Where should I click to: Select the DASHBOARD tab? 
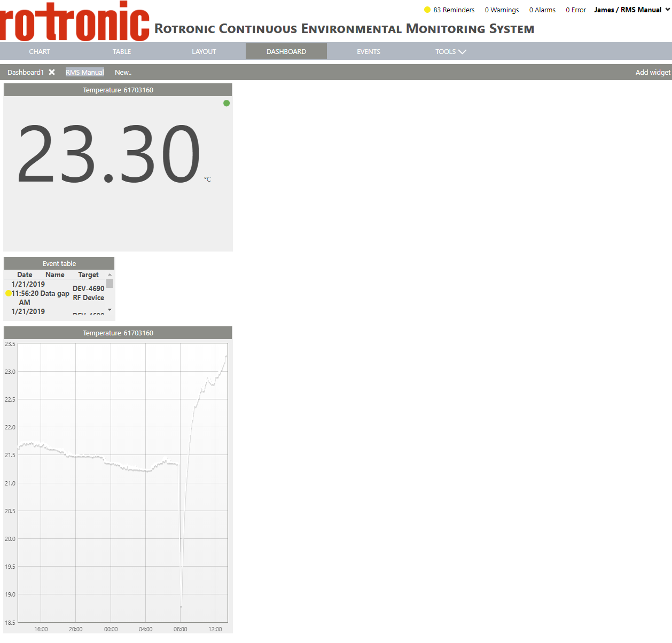(x=286, y=52)
